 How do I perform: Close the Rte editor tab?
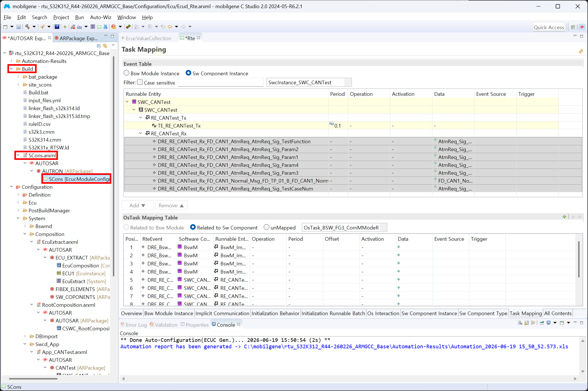click(x=199, y=38)
